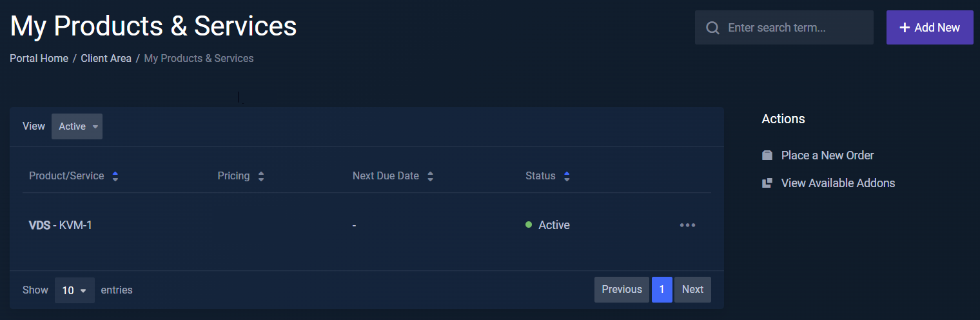Viewport: 980px width, 320px height.
Task: Sort by Product/Service column arrows
Action: coord(115,176)
